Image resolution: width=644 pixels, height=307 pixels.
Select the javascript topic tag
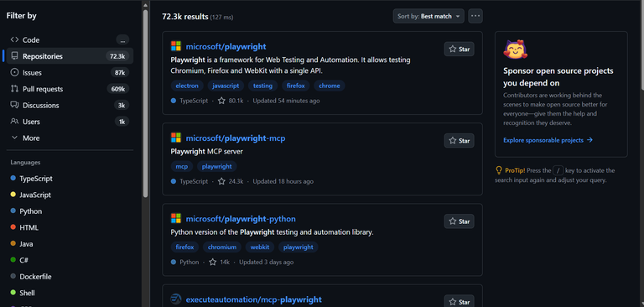pyautogui.click(x=226, y=86)
